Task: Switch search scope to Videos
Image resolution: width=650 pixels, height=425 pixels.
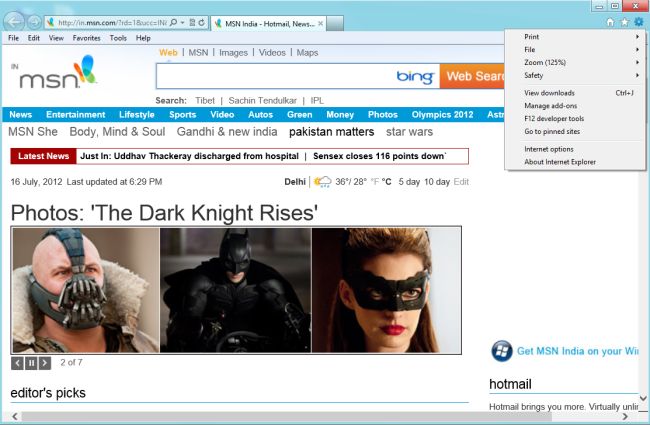Action: (272, 53)
